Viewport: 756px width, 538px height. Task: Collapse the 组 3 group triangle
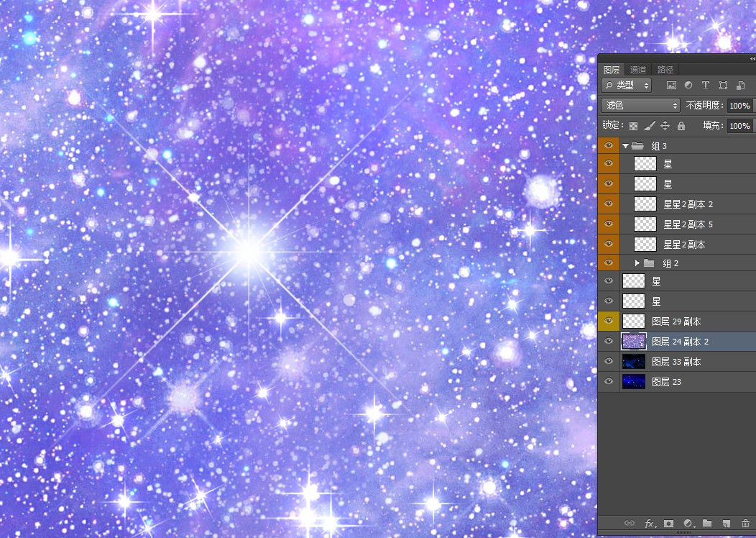pyautogui.click(x=625, y=146)
